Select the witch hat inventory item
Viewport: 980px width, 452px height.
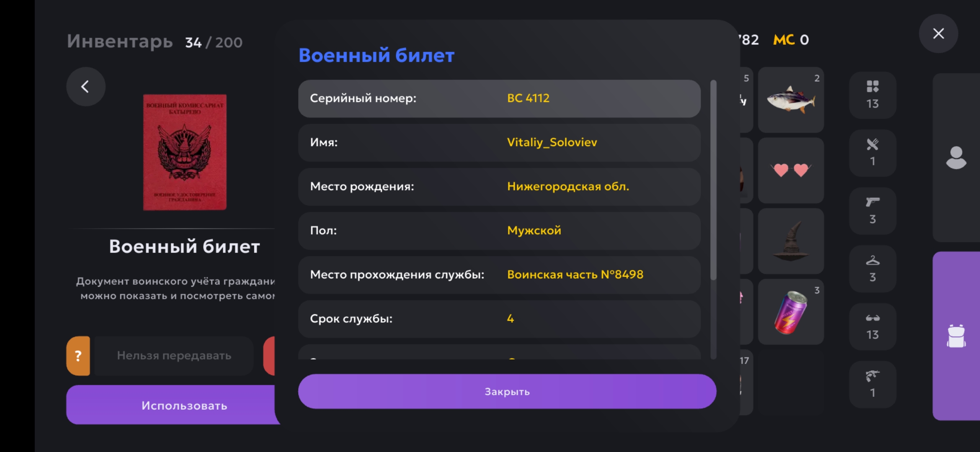pyautogui.click(x=791, y=241)
